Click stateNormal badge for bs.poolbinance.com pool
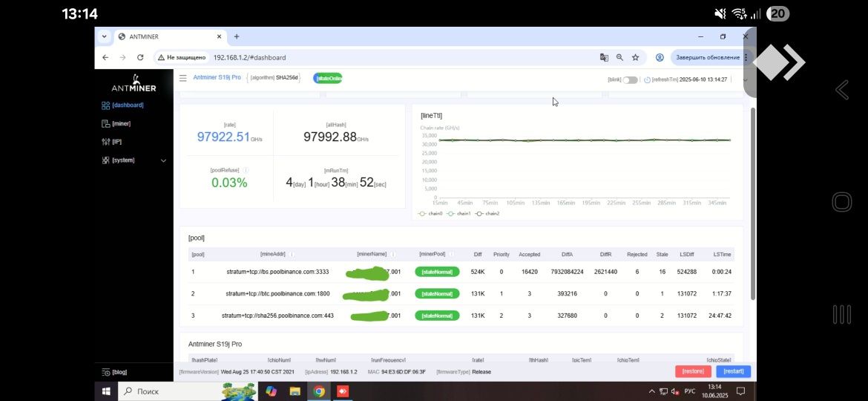This screenshot has width=868, height=401. pyautogui.click(x=437, y=272)
